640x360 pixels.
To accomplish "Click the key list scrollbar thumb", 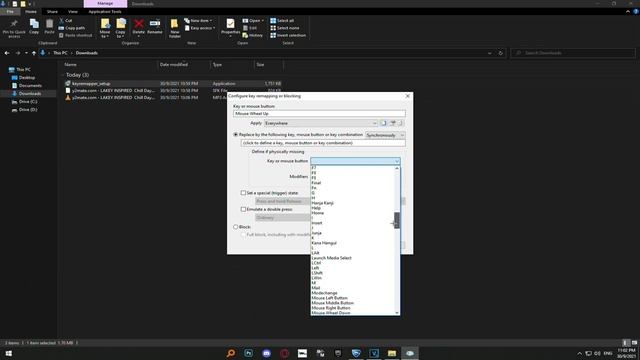I will point(397,221).
